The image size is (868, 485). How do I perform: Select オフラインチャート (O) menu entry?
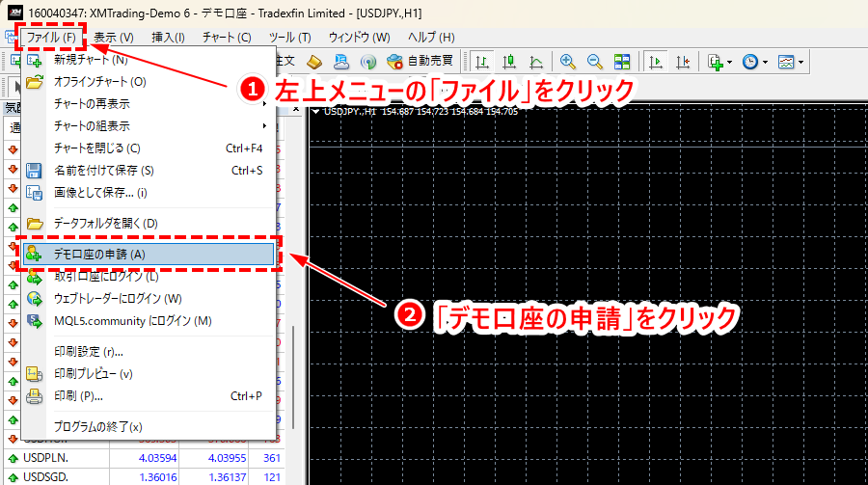click(x=149, y=82)
